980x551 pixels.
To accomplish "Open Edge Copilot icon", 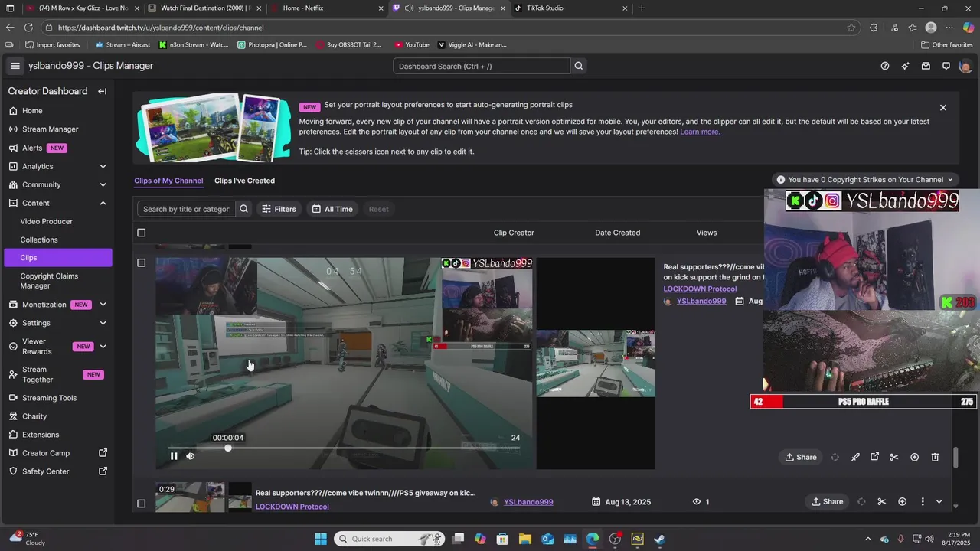I will click(x=969, y=28).
